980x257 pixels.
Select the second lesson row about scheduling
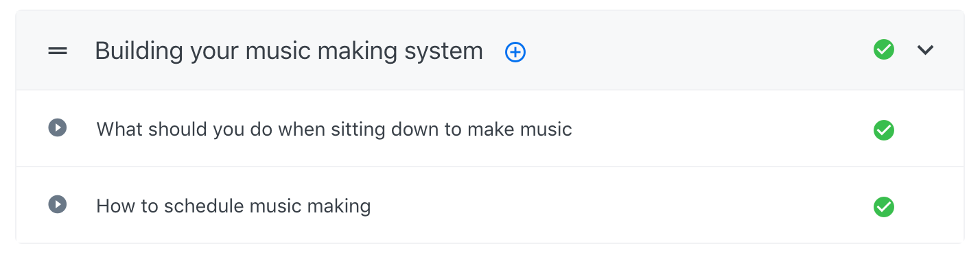click(490, 205)
